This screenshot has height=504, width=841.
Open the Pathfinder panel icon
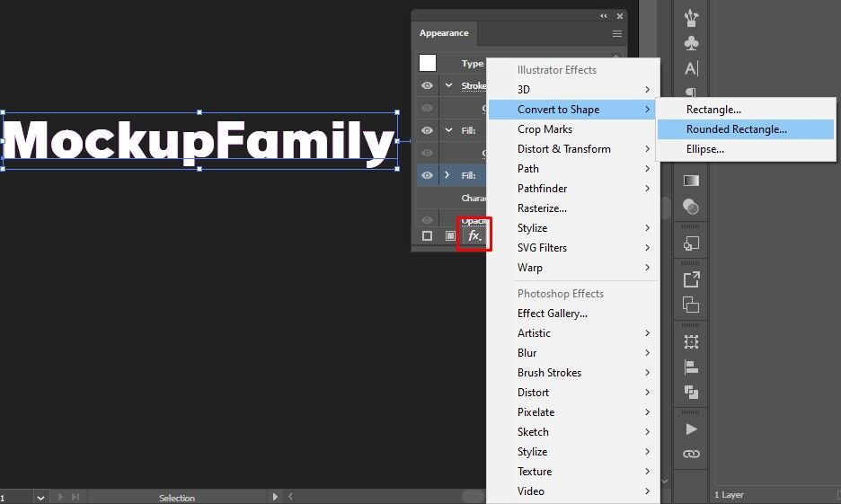(x=691, y=392)
